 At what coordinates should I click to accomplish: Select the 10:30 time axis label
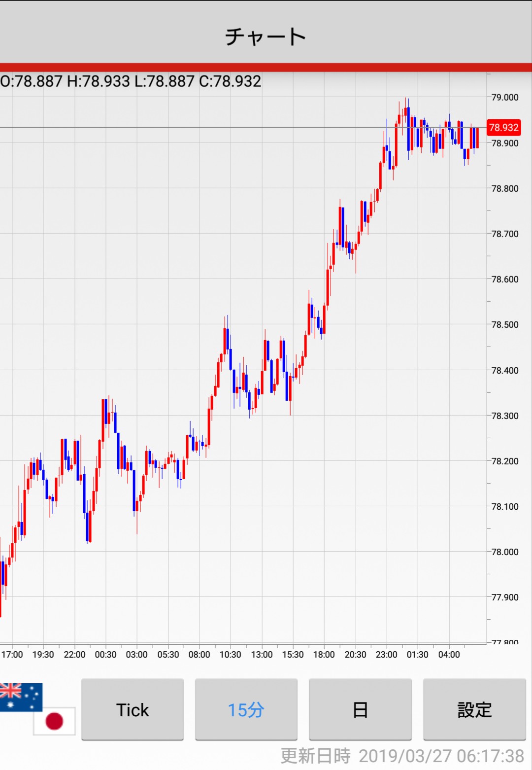click(231, 655)
